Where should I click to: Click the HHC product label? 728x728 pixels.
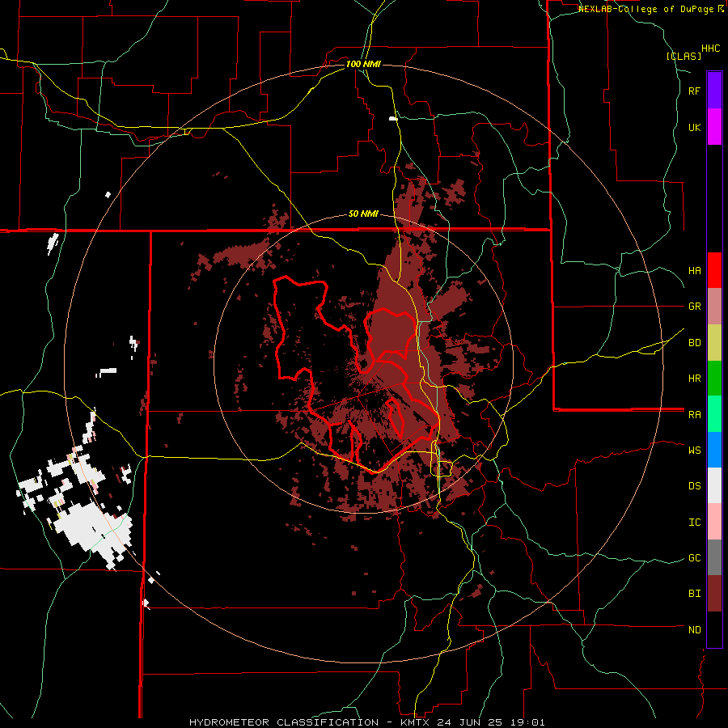(x=711, y=49)
